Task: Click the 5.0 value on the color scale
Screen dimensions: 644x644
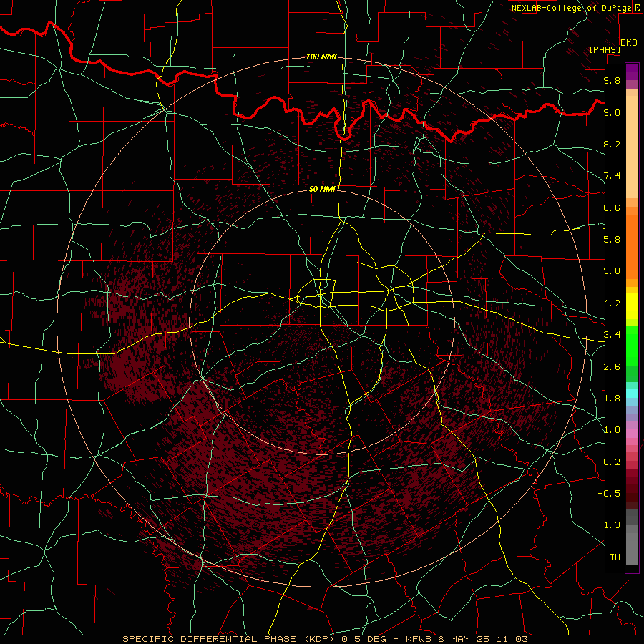Action: (612, 271)
